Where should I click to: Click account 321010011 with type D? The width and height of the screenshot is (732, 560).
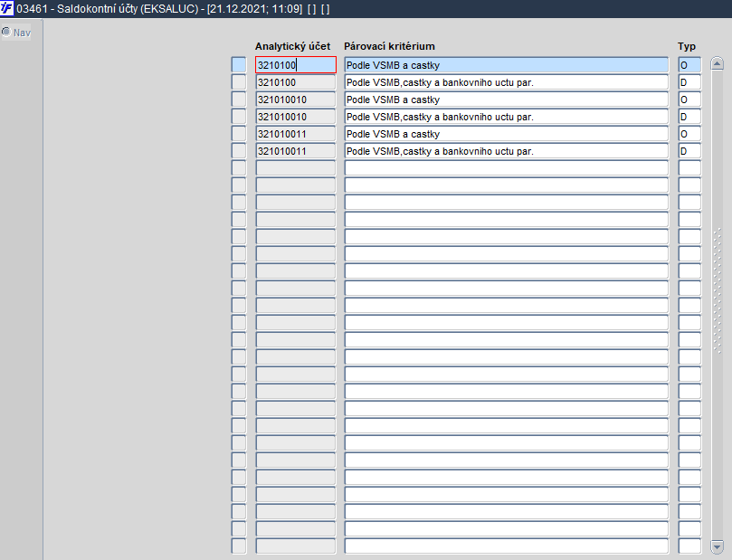pyautogui.click(x=296, y=151)
